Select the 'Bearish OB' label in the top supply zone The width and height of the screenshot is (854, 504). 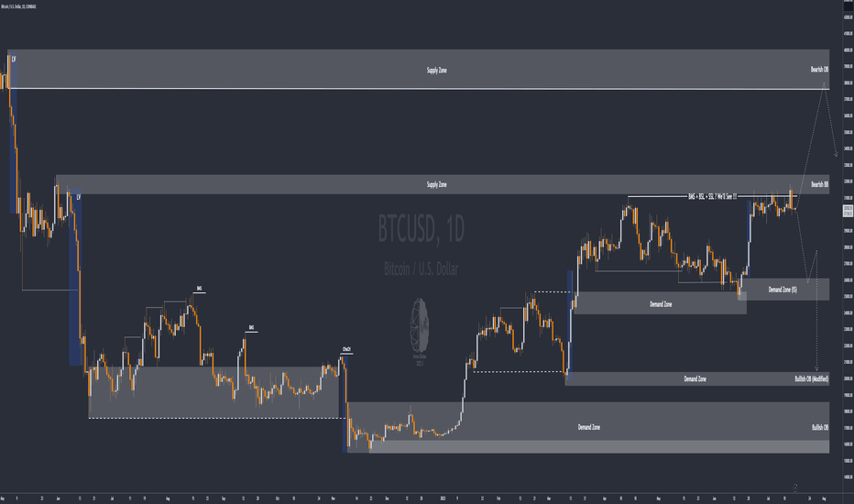tap(819, 70)
